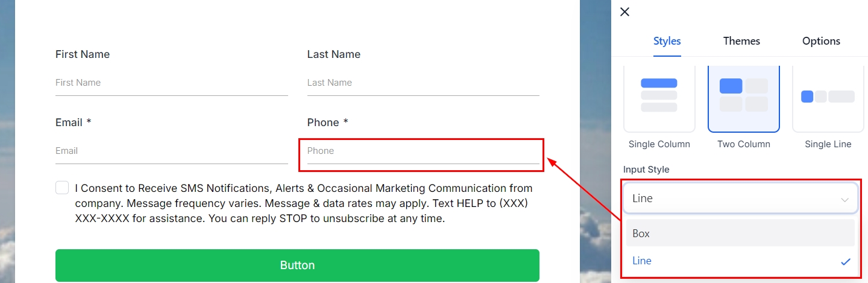Close the form styles side panel

624,11
